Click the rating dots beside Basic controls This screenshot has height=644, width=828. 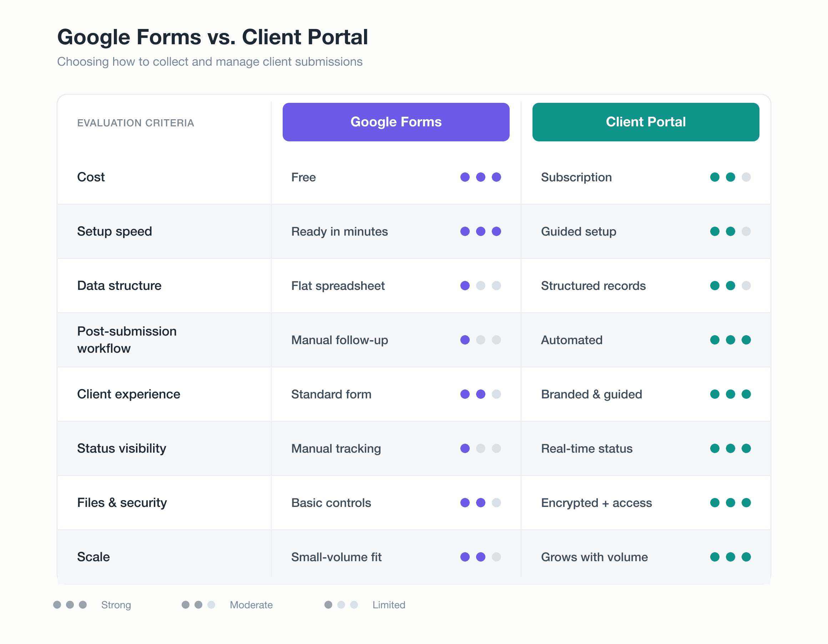[x=480, y=503]
